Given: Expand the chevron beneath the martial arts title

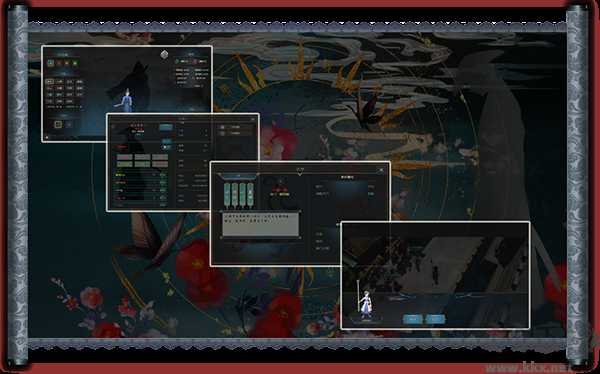Looking at the screenshot, I should point(300,175).
